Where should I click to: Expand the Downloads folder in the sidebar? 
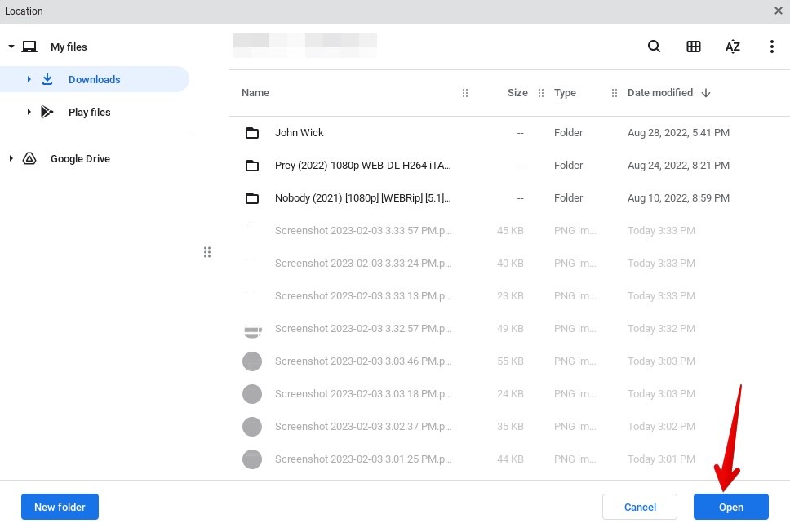(x=30, y=79)
